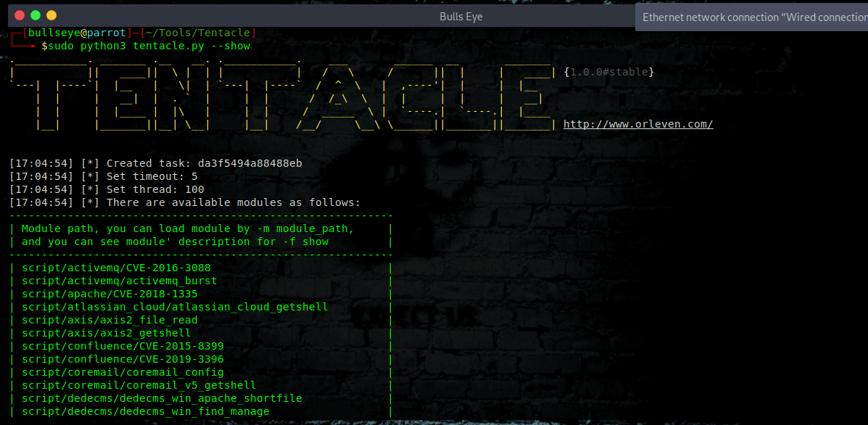Click the available modules as follows line
This screenshot has height=425, width=868.
185,202
